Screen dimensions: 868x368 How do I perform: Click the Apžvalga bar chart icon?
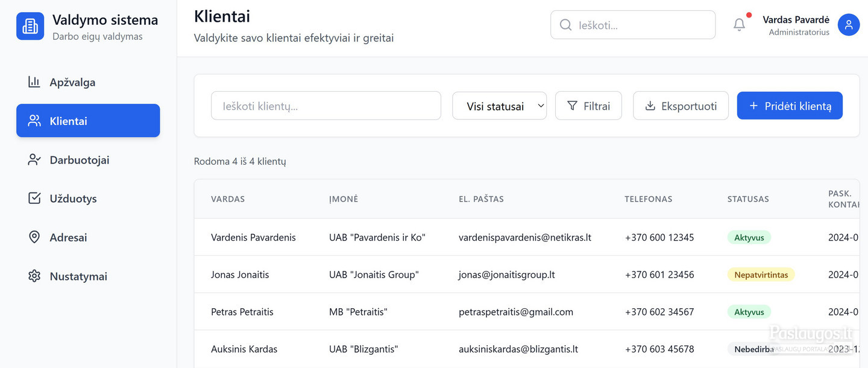[34, 82]
